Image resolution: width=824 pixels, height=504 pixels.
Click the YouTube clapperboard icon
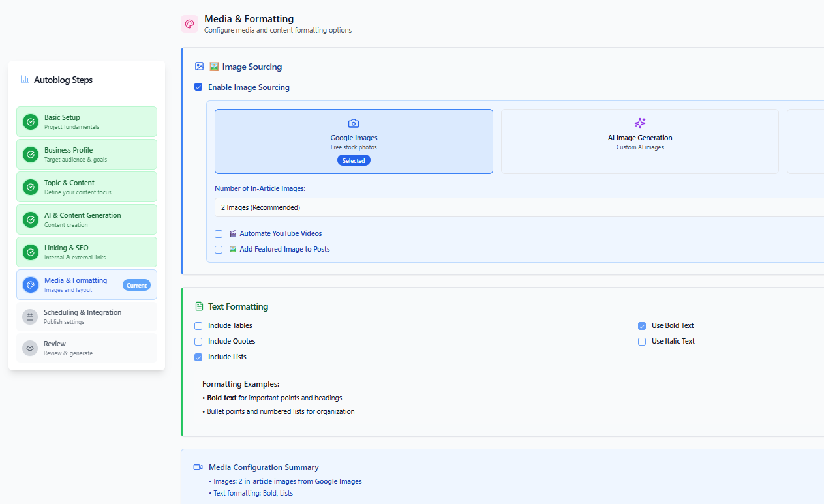233,233
